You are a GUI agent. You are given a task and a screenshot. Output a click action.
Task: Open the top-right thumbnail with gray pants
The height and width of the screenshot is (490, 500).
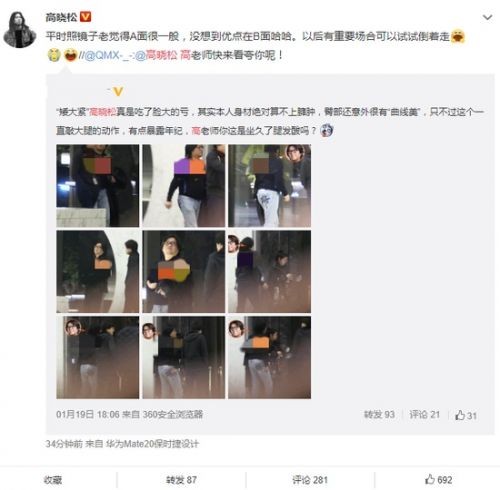pos(269,186)
